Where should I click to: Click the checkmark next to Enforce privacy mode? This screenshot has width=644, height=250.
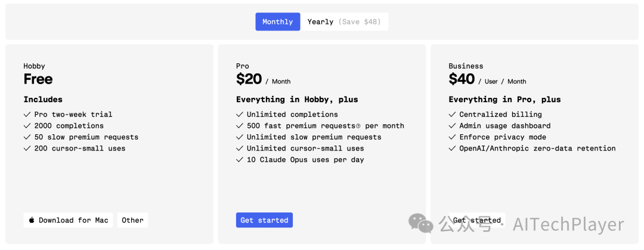point(452,137)
